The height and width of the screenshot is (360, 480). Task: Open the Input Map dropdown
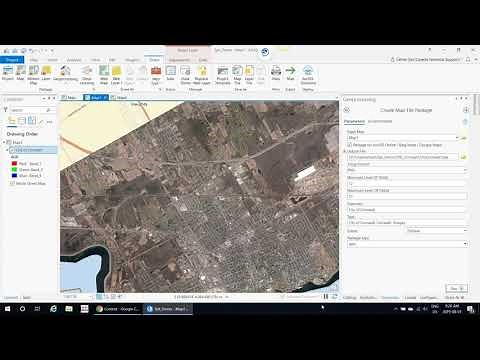click(x=457, y=138)
